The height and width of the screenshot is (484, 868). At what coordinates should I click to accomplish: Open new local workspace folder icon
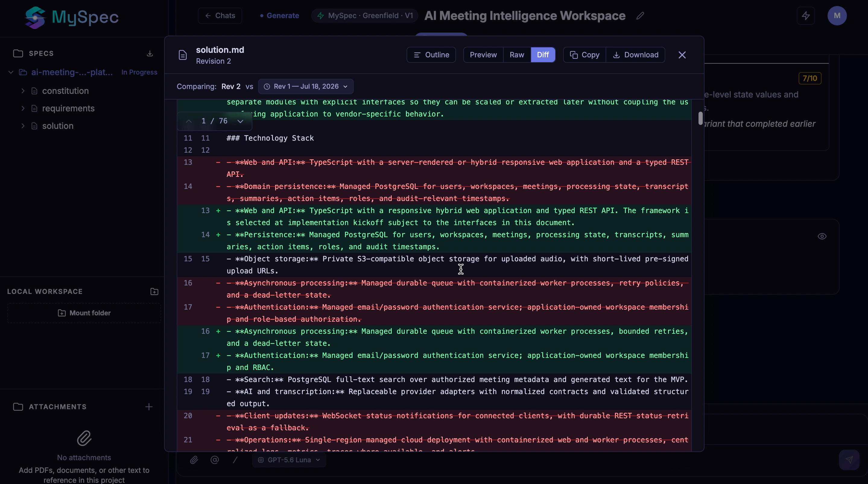pos(154,291)
